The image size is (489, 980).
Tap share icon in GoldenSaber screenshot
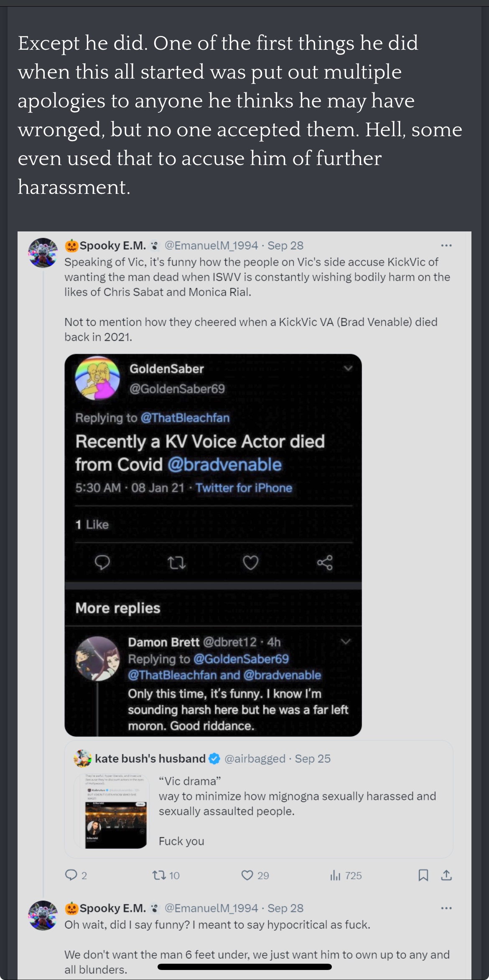pyautogui.click(x=325, y=563)
